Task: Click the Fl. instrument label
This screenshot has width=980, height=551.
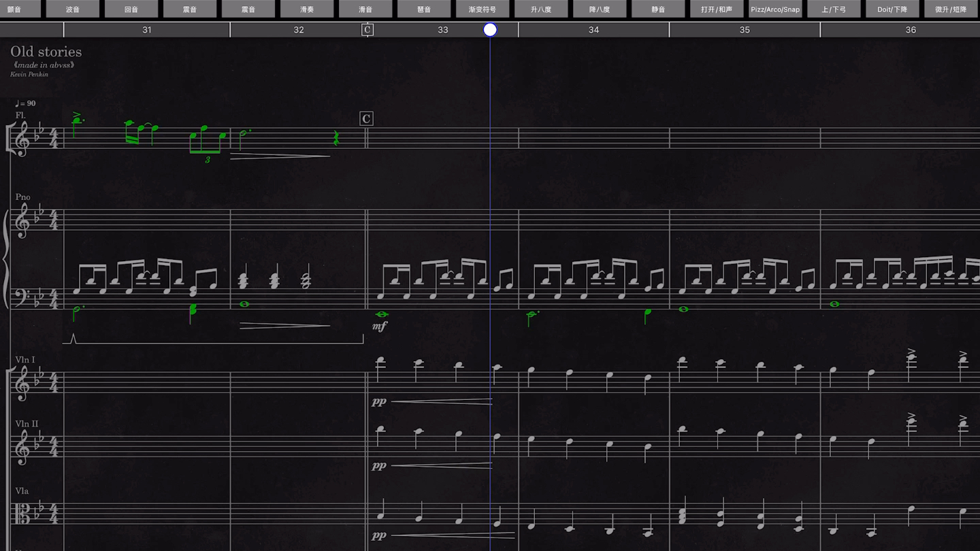Action: pyautogui.click(x=20, y=116)
